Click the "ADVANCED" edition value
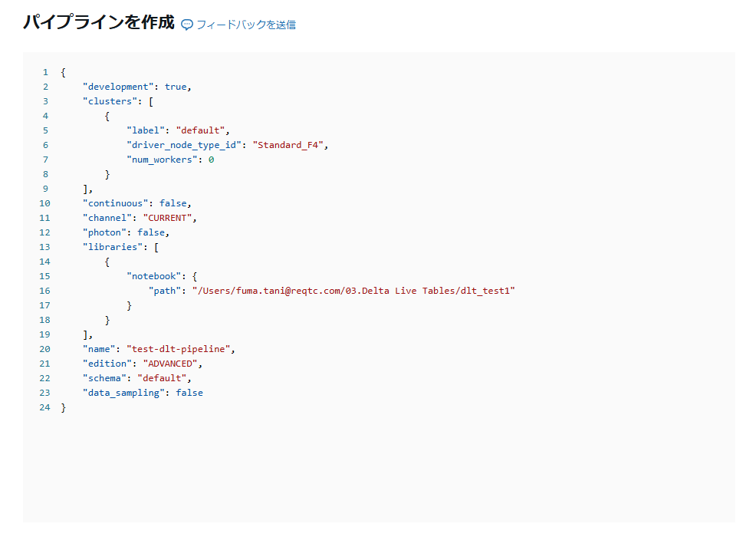 [x=170, y=364]
